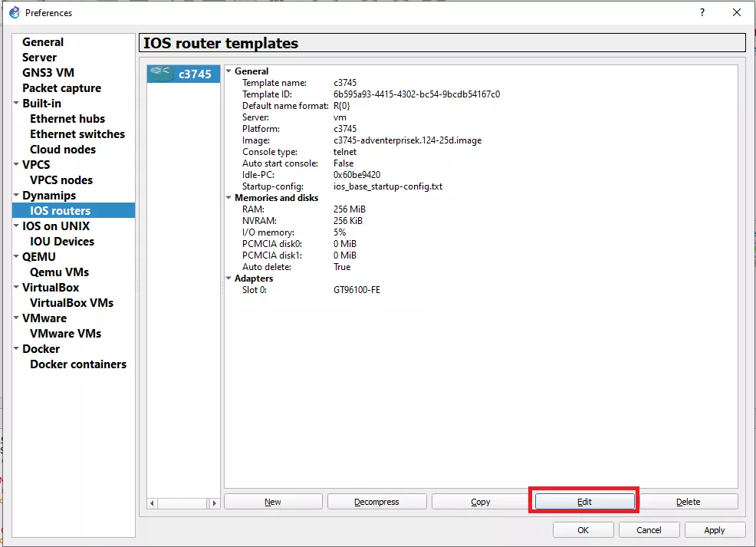Click the Console type value telnet
The width and height of the screenshot is (756, 547).
point(345,152)
